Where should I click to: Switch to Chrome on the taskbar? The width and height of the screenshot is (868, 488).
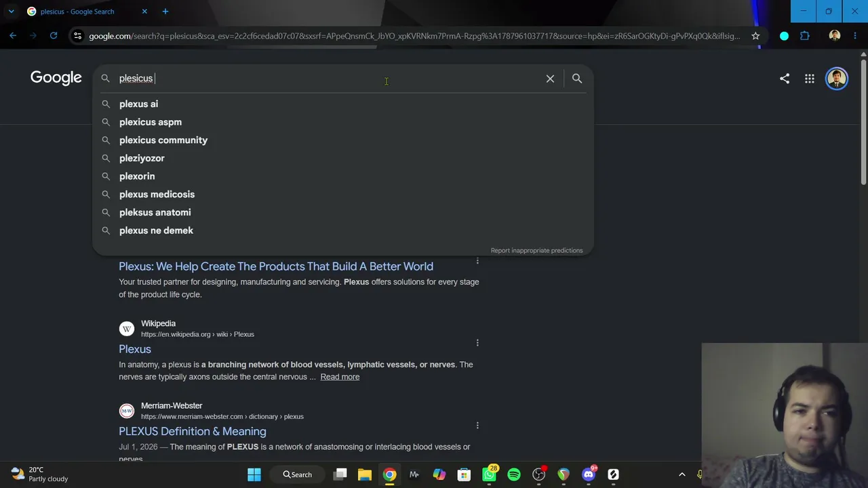[x=389, y=474]
